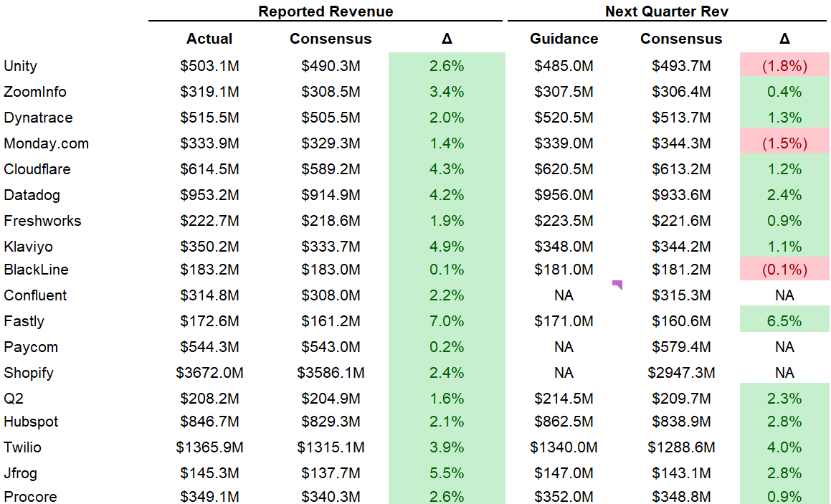Click Dynatrace actual $515.5M

tap(209, 118)
